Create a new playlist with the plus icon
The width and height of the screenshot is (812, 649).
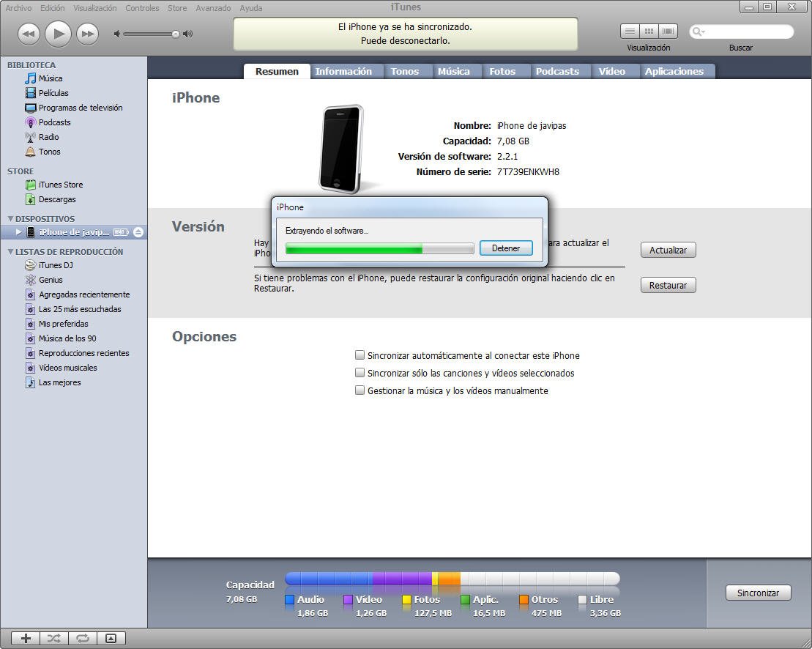pos(25,638)
